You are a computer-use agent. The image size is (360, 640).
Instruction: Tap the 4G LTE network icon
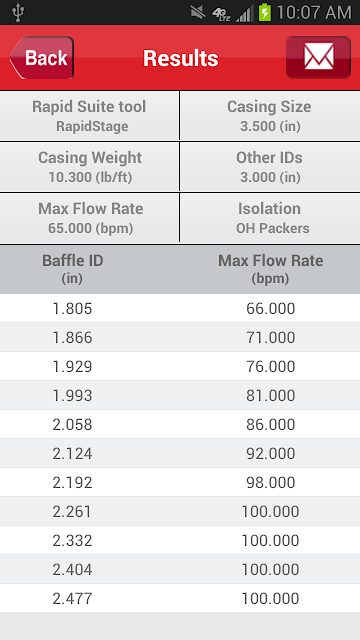222,13
